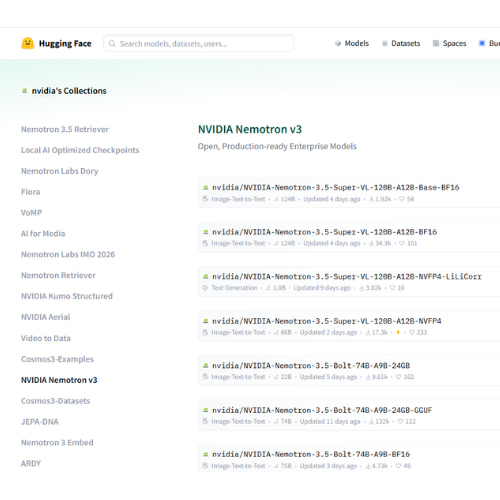Open NVIDIA-Nemotron-3.5-Super-VL-120B-A12B-BF16 model
Image resolution: width=500 pixels, height=500 pixels.
[324, 232]
